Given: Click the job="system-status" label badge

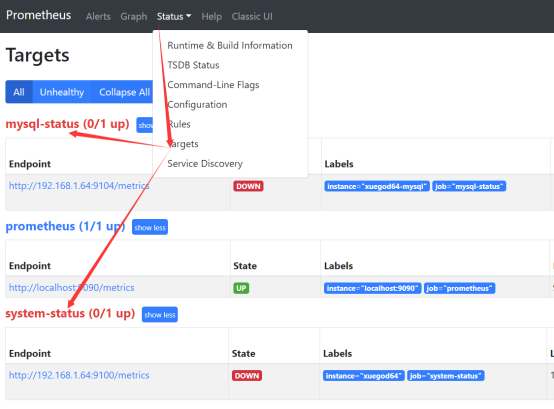Looking at the screenshot, I should tap(446, 376).
